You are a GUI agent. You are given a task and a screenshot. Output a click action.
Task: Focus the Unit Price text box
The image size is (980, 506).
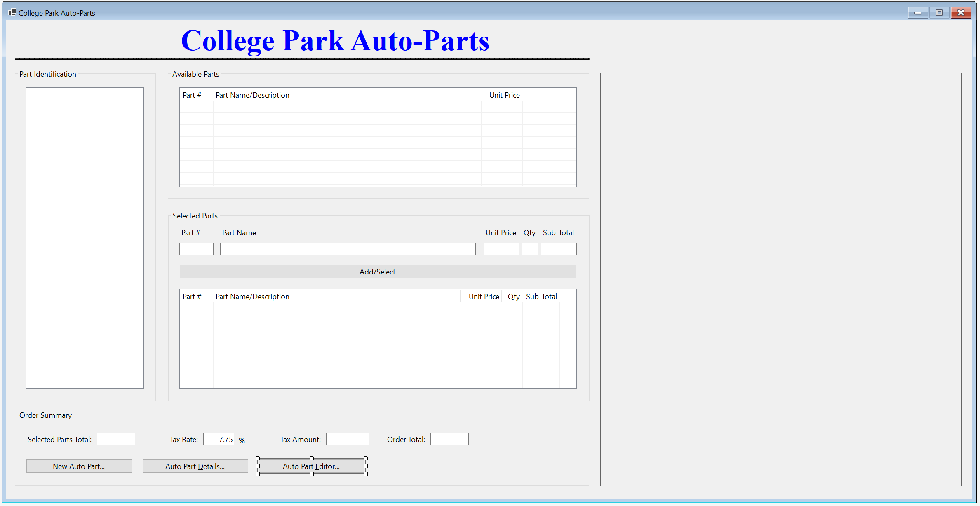(501, 249)
